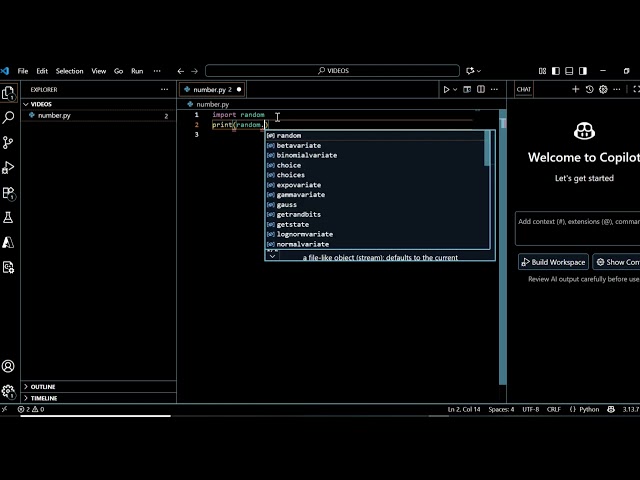
Task: Open number.py in the explorer tree
Action: [98, 116]
